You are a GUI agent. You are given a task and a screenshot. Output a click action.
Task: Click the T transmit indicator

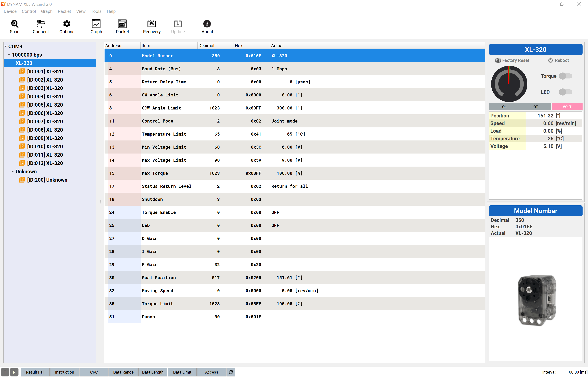tap(5, 372)
